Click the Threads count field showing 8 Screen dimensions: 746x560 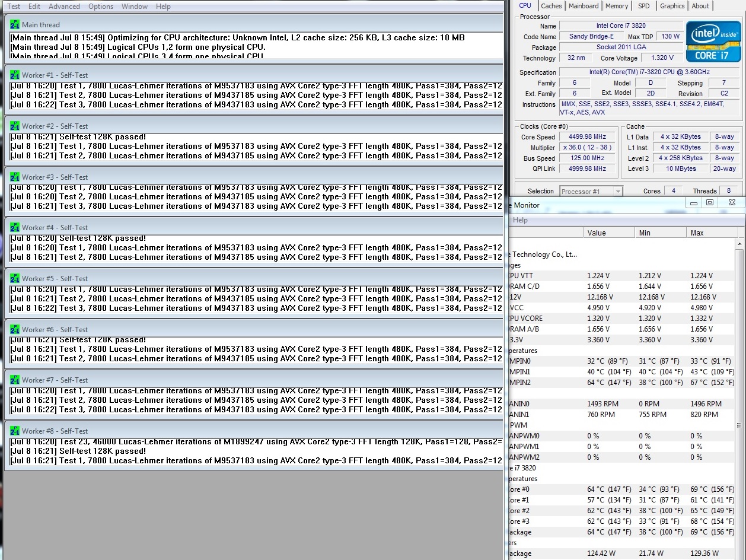coord(728,191)
